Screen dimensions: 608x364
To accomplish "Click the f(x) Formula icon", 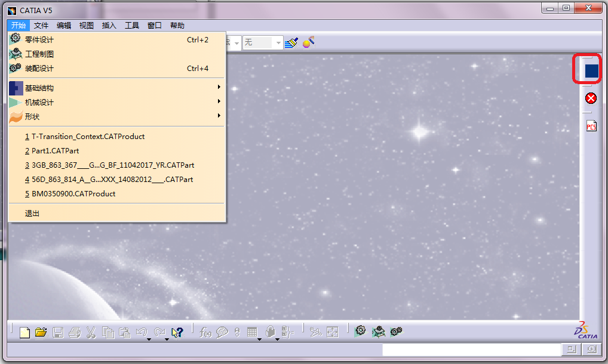I will pos(205,332).
